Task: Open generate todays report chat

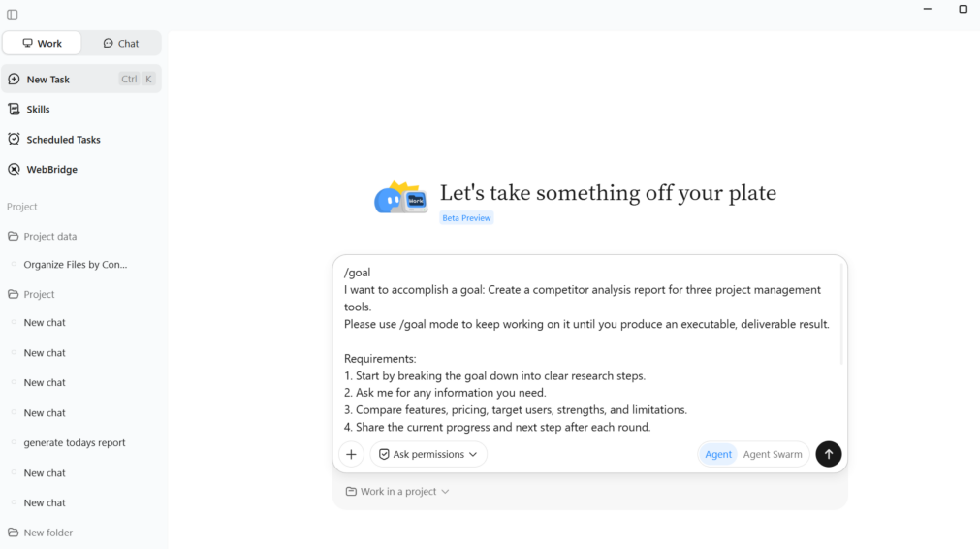Action: coord(75,442)
